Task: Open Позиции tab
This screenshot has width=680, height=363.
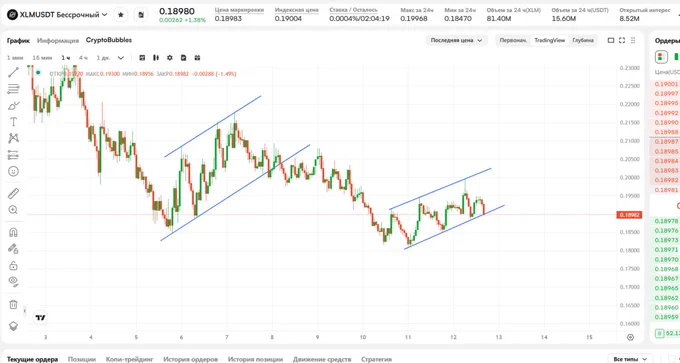Action: pos(82,359)
